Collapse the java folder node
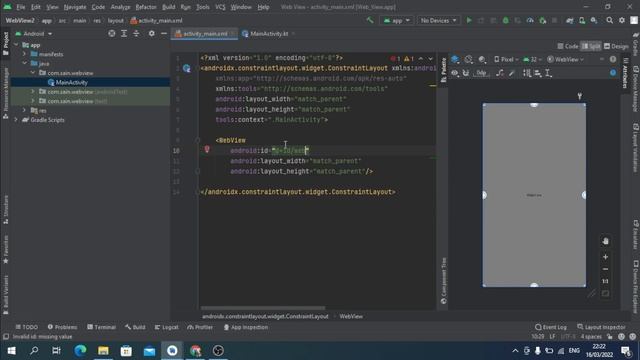Viewport: 640px width, 360px height. coord(24,63)
